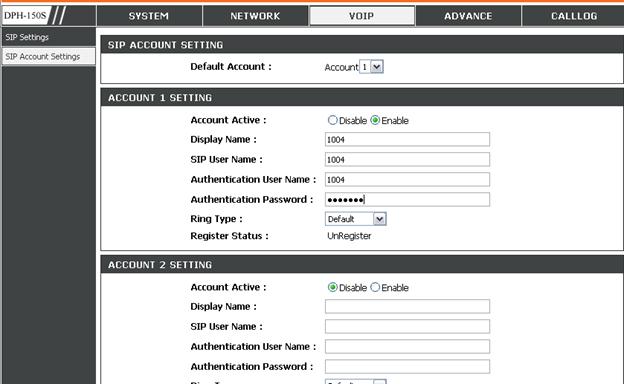The height and width of the screenshot is (384, 624).
Task: Click the DPH-150S logo
Action: pos(25,16)
